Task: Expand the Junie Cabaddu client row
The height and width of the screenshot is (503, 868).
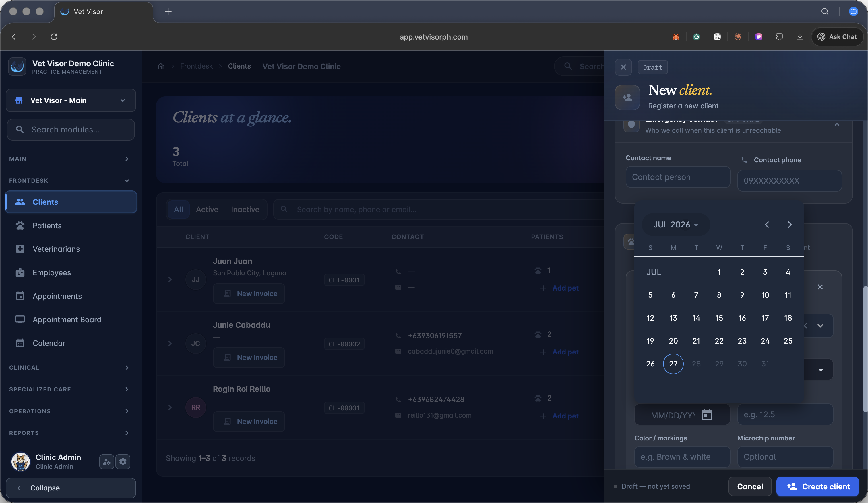Action: [170, 343]
